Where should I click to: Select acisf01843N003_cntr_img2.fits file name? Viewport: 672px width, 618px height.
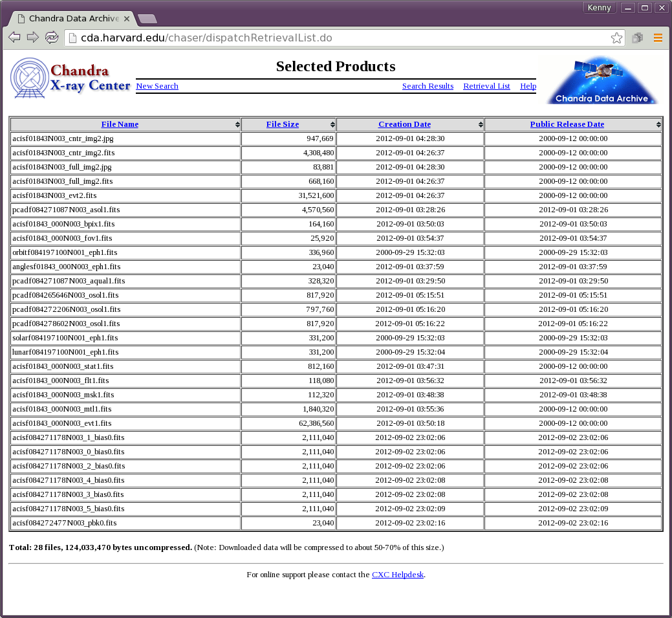(x=63, y=153)
